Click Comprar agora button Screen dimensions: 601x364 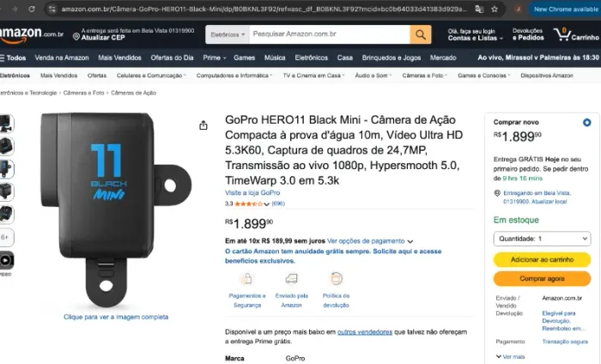pyautogui.click(x=542, y=278)
